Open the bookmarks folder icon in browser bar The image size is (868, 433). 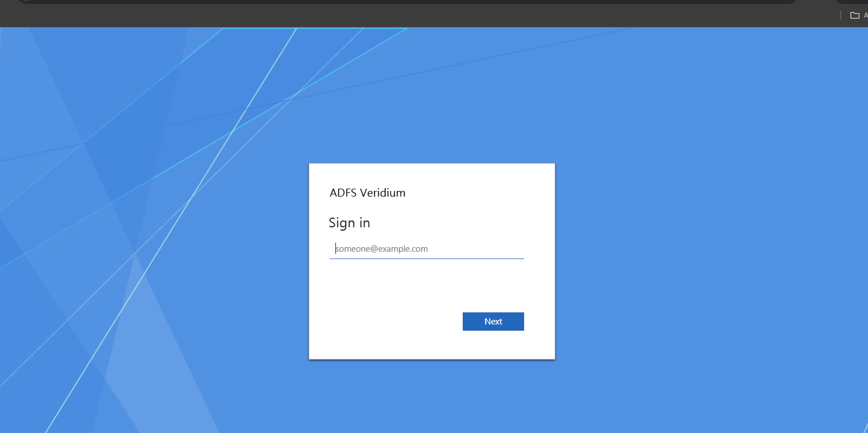tap(855, 15)
